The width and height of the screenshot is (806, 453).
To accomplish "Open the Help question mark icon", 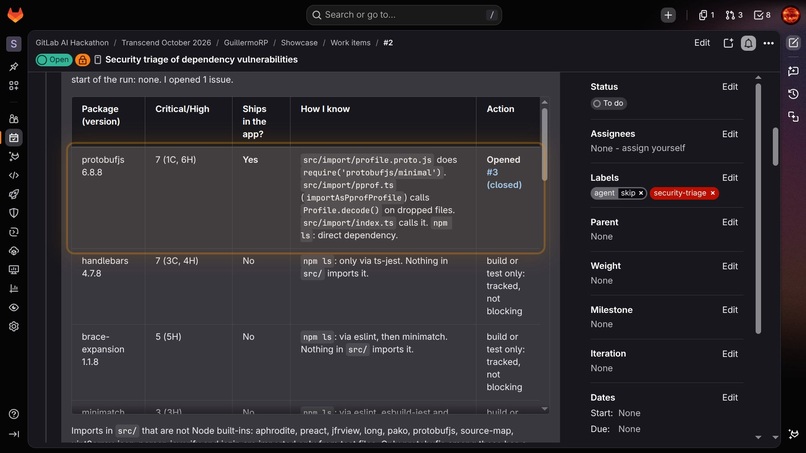I will click(14, 414).
